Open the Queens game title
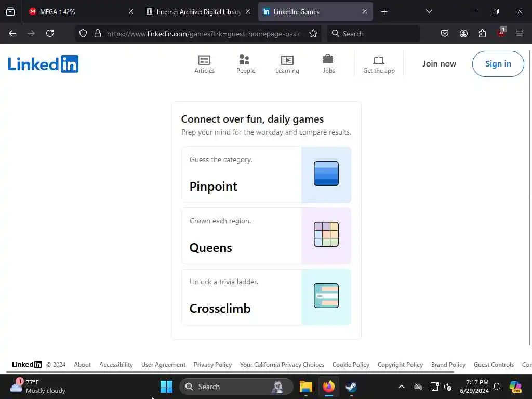Screen dimensions: 532x399 (211, 248)
